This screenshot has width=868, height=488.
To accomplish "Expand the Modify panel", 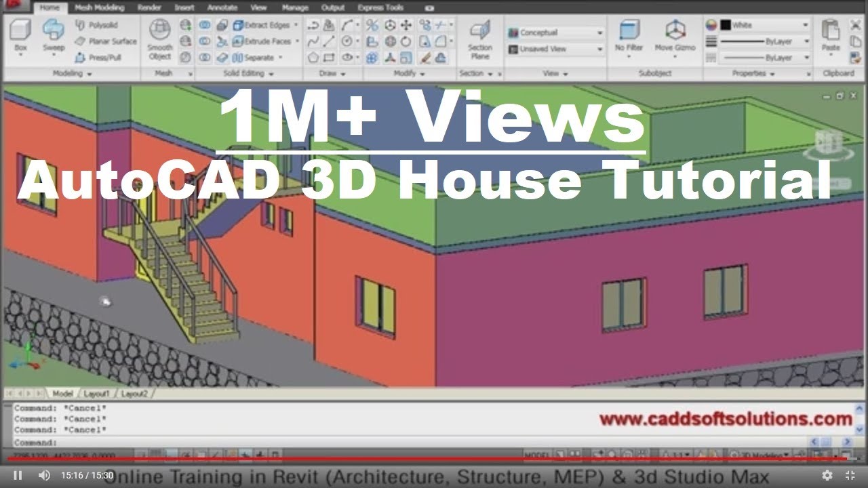I will [409, 73].
